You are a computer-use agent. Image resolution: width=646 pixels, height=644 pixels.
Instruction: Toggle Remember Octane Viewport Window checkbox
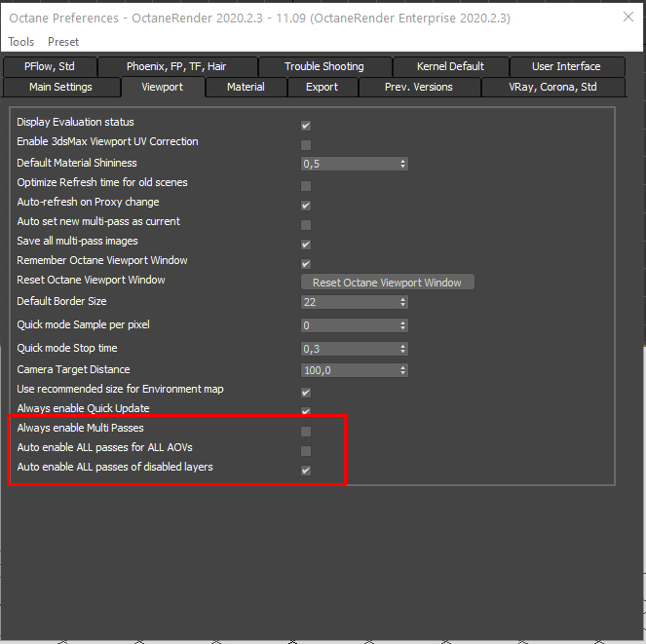(306, 264)
